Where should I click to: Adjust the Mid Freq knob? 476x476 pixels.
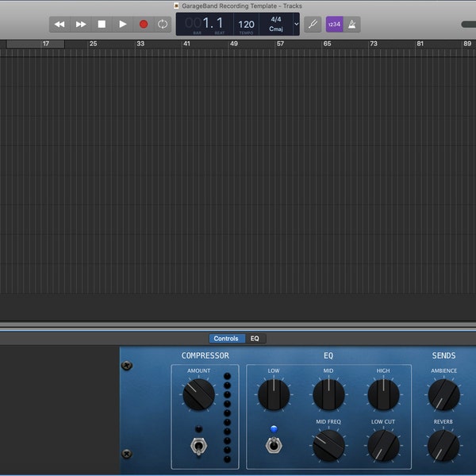[x=328, y=446]
